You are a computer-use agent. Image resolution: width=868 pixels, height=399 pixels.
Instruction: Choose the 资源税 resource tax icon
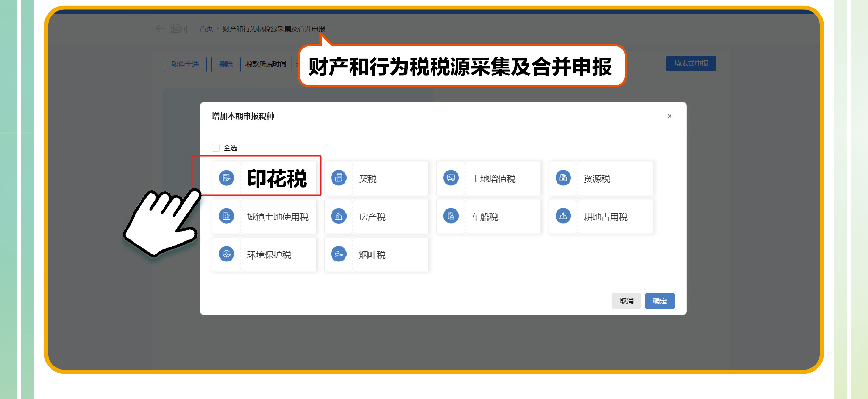pyautogui.click(x=563, y=178)
